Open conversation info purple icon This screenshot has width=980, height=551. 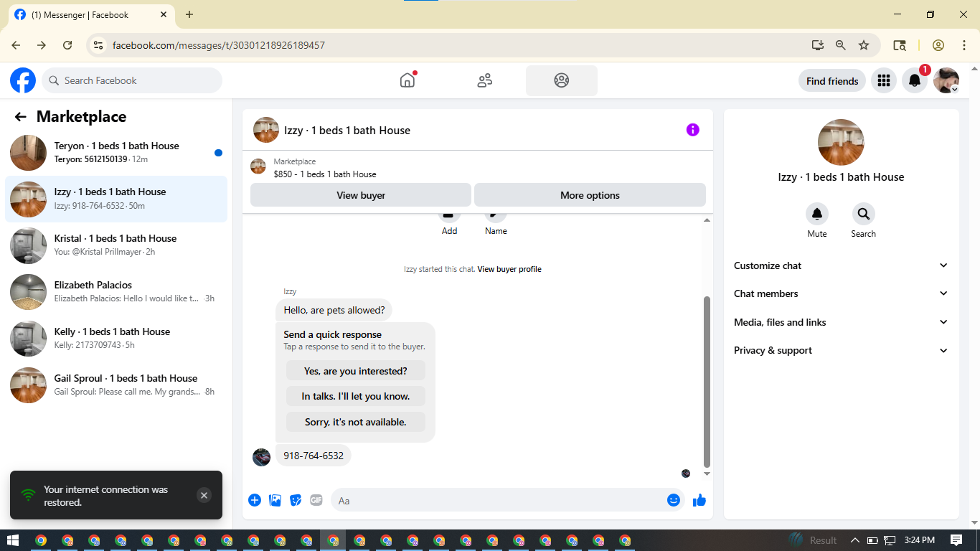(x=692, y=130)
